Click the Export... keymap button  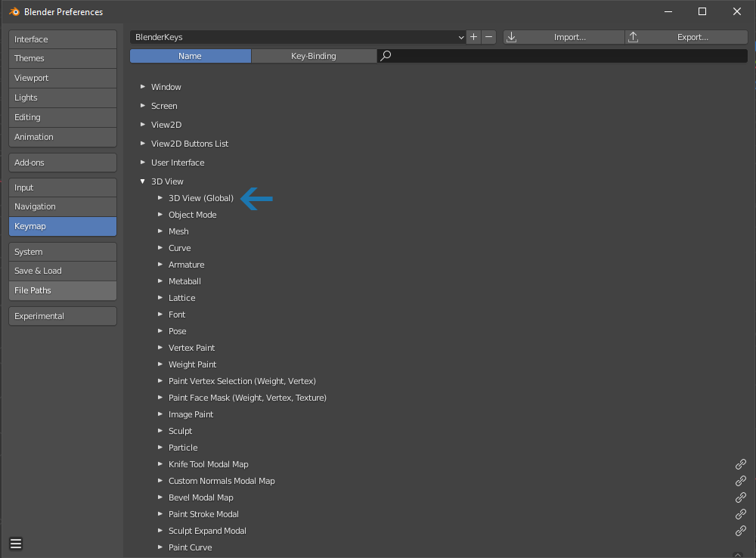pos(686,37)
